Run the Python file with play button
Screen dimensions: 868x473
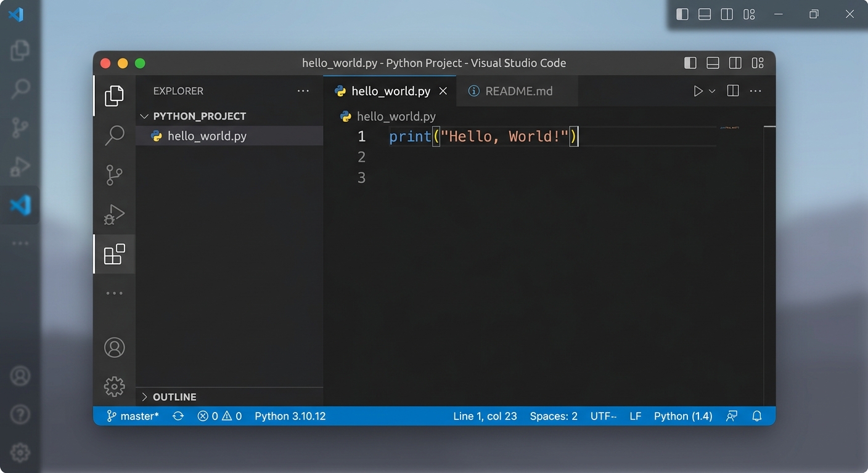tap(698, 91)
